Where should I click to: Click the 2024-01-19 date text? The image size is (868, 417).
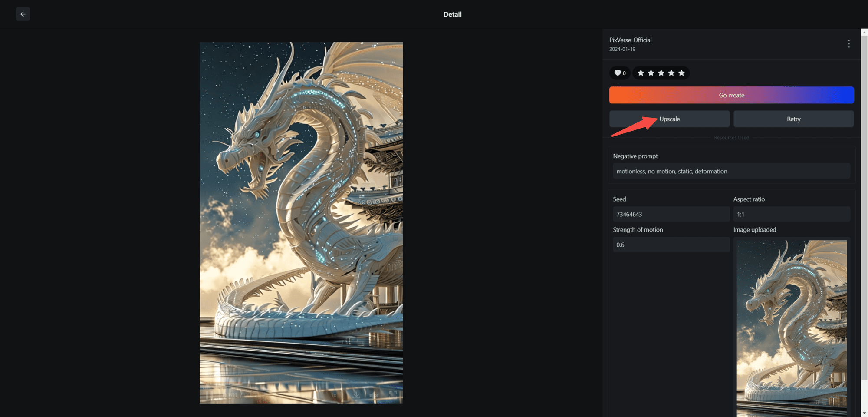point(622,49)
